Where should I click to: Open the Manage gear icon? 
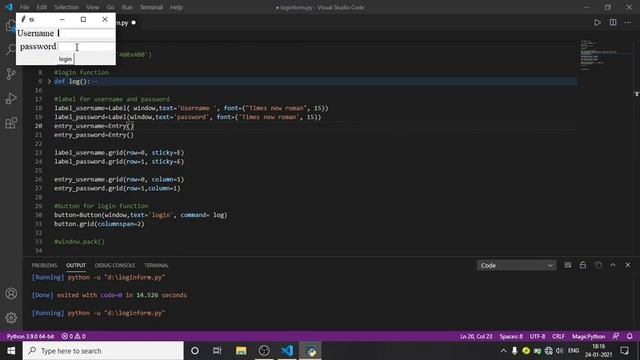[11, 318]
